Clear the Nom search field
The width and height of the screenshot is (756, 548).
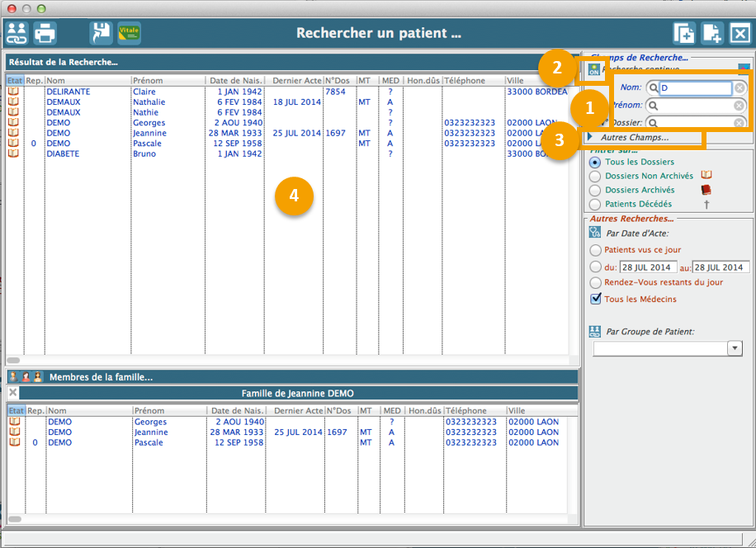(739, 88)
